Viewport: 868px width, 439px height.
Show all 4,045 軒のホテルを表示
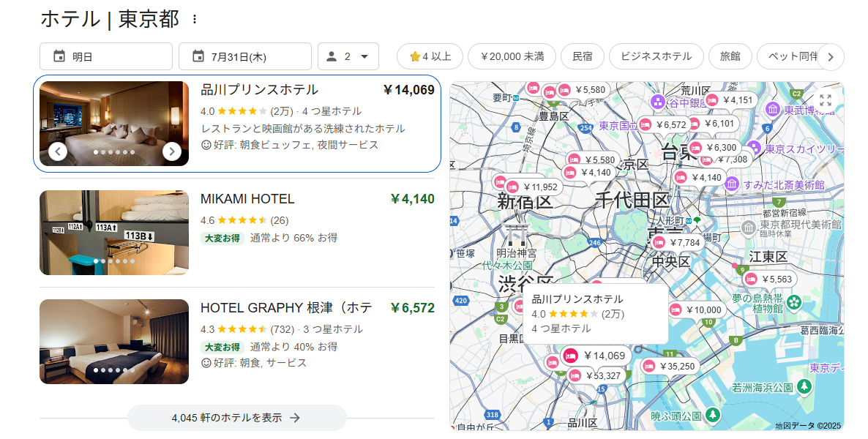(x=237, y=418)
